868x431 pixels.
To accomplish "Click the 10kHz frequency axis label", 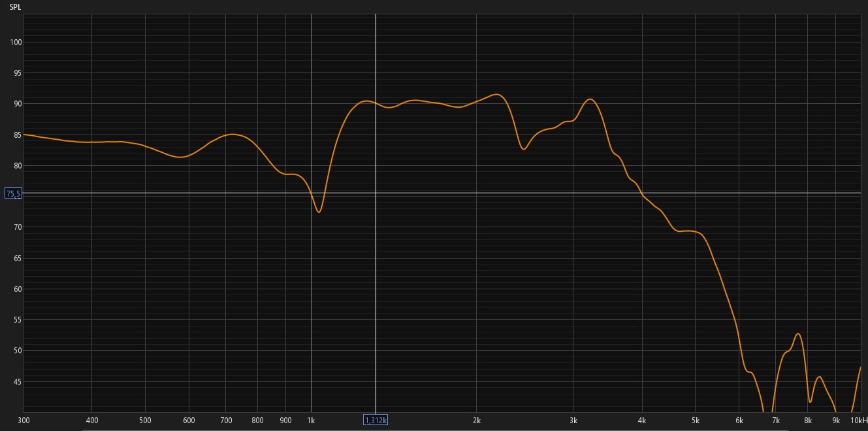I will pos(859,421).
